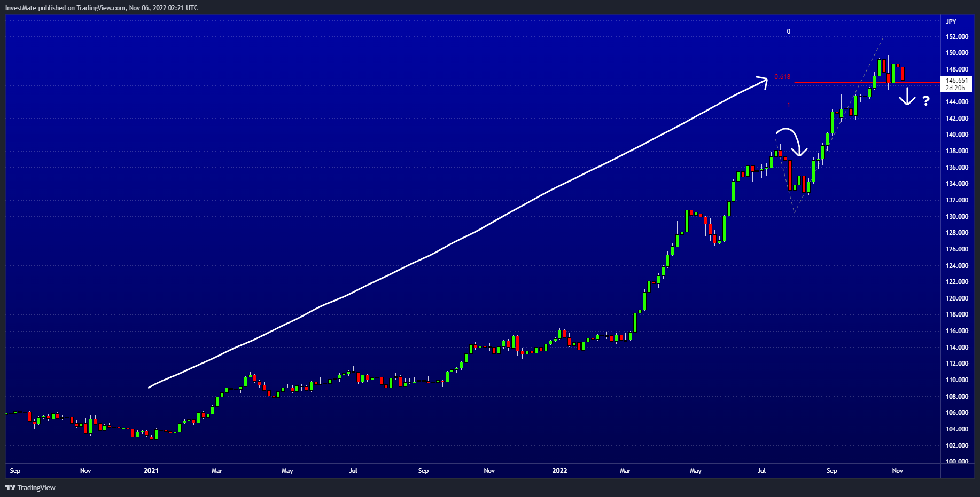Click the 126.000 price axis label
980x497 pixels.
pos(957,249)
